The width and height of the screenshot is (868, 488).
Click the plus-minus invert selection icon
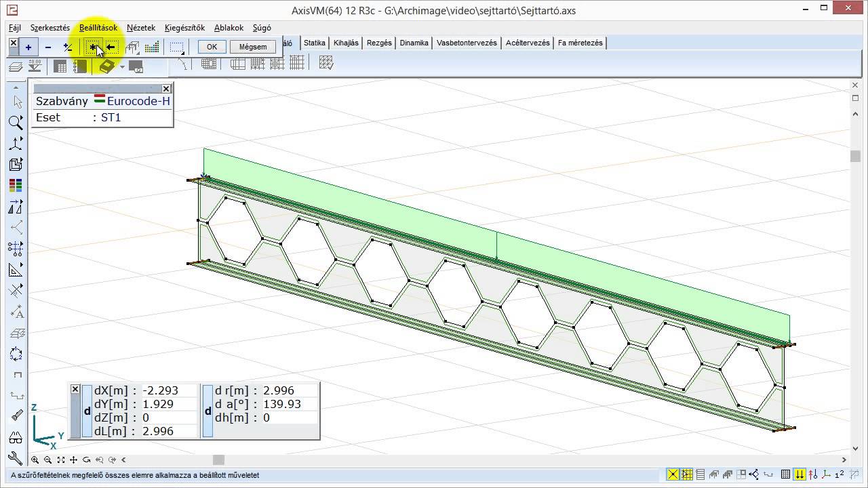(x=68, y=47)
